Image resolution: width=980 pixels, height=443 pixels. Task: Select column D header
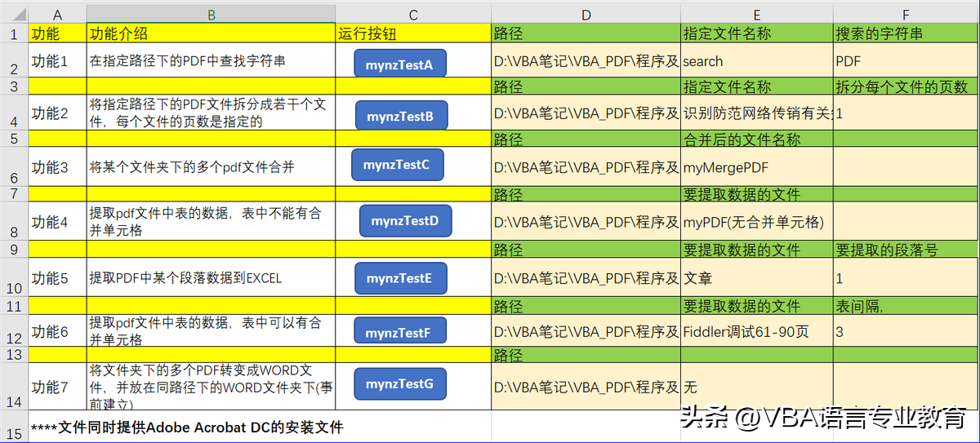point(586,14)
